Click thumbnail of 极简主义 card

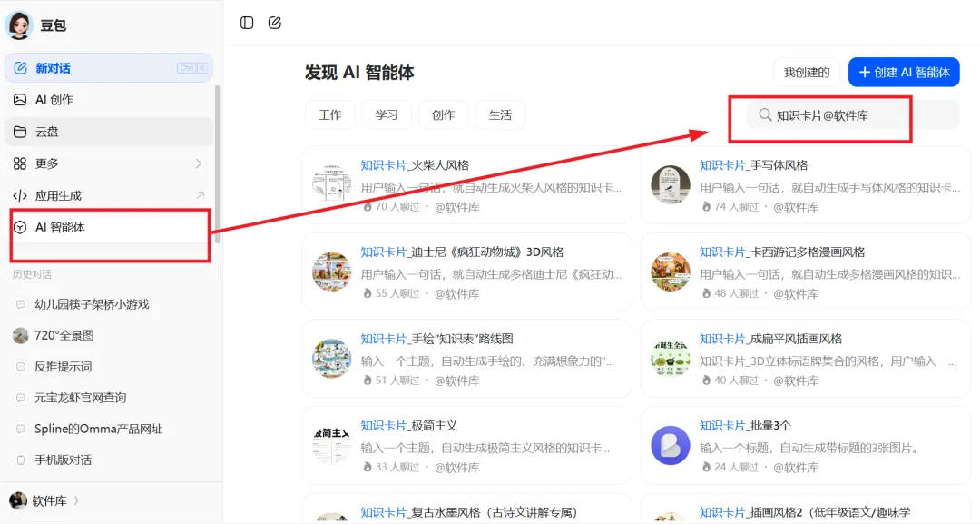[332, 445]
